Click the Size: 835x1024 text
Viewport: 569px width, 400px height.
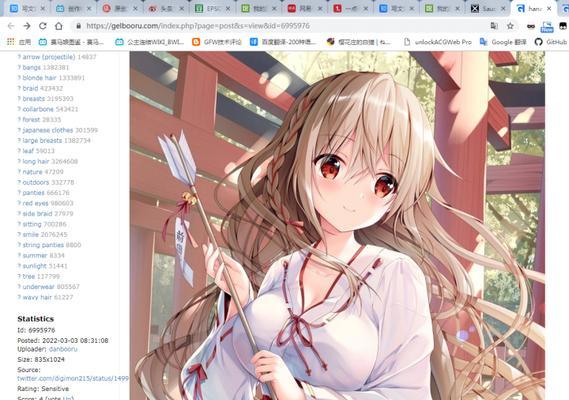41,360
